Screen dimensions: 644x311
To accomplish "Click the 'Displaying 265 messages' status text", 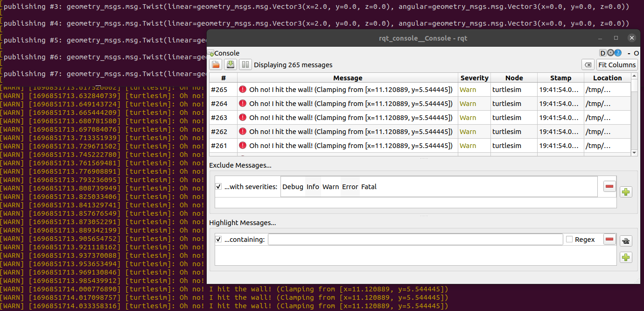I will (293, 65).
